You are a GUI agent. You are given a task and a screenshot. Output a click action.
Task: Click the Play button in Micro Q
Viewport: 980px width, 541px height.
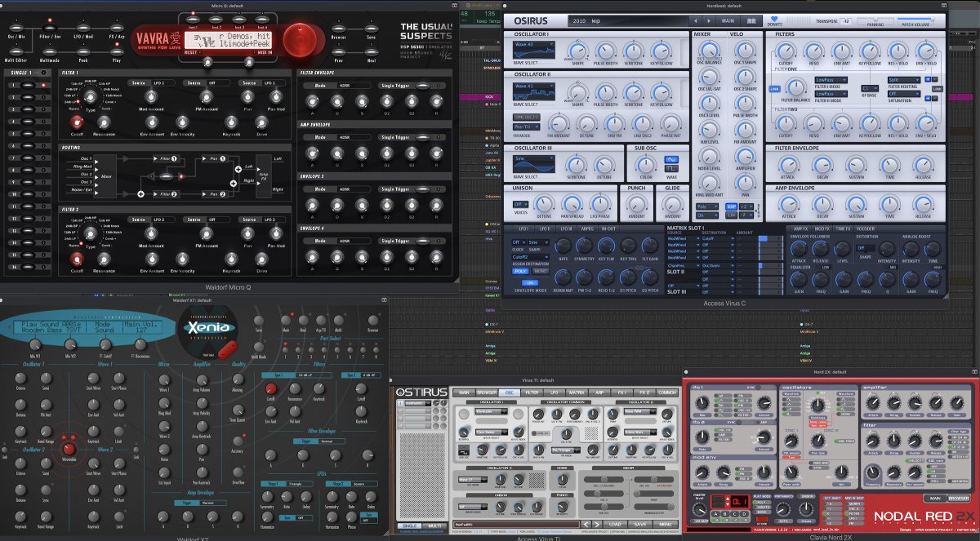coord(117,51)
